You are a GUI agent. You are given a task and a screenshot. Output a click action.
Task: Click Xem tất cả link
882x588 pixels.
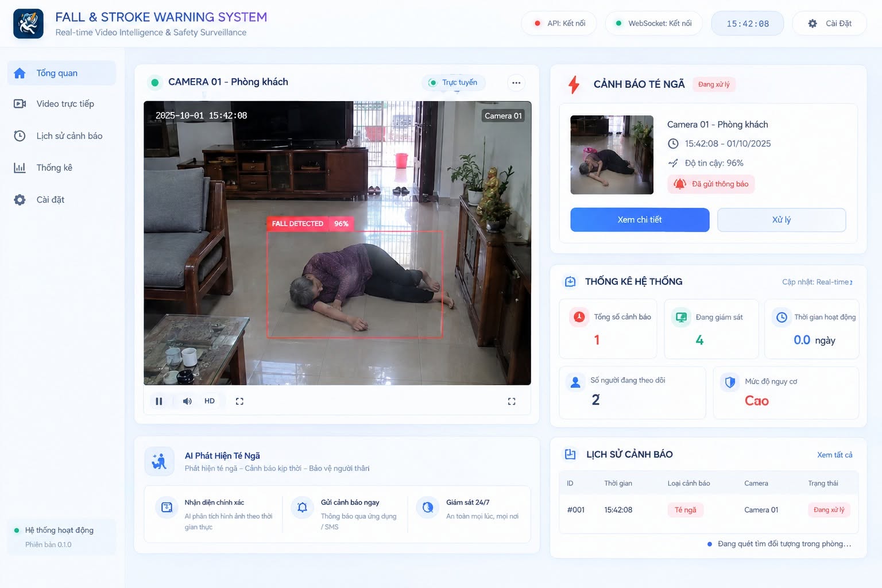click(834, 455)
